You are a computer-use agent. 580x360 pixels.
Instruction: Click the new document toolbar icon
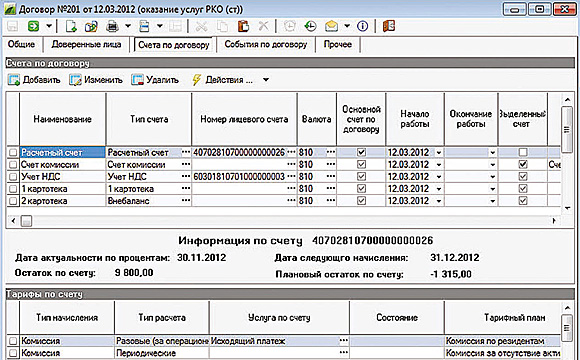[71, 26]
